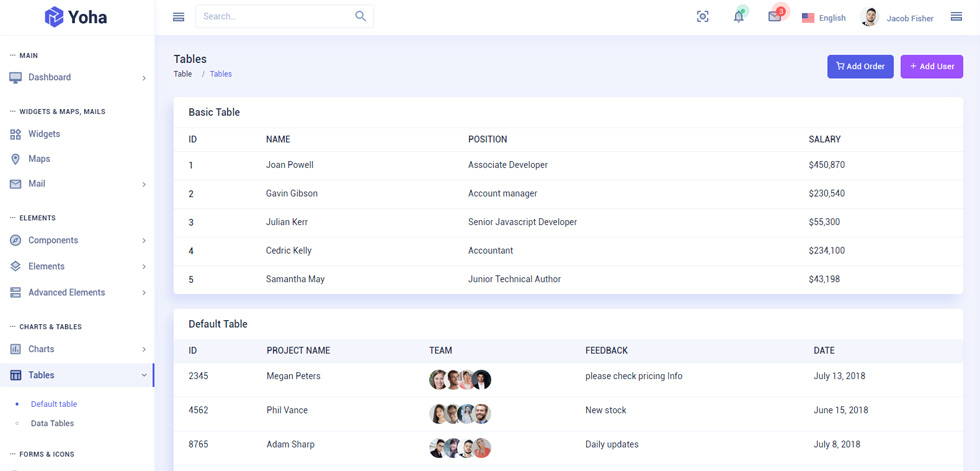The width and height of the screenshot is (980, 471).
Task: Click the Tables breadcrumb link
Action: 221,74
